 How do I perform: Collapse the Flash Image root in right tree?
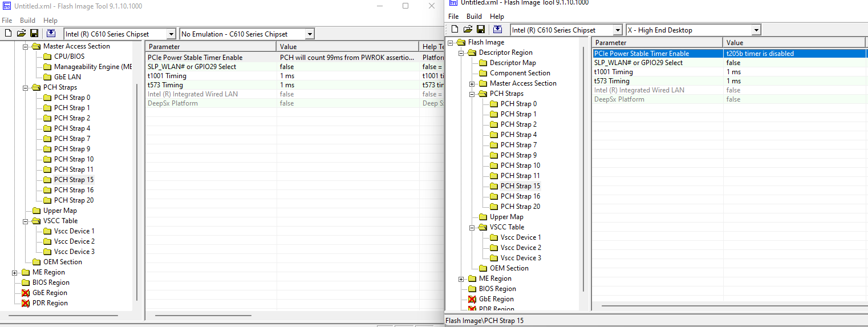pos(451,42)
